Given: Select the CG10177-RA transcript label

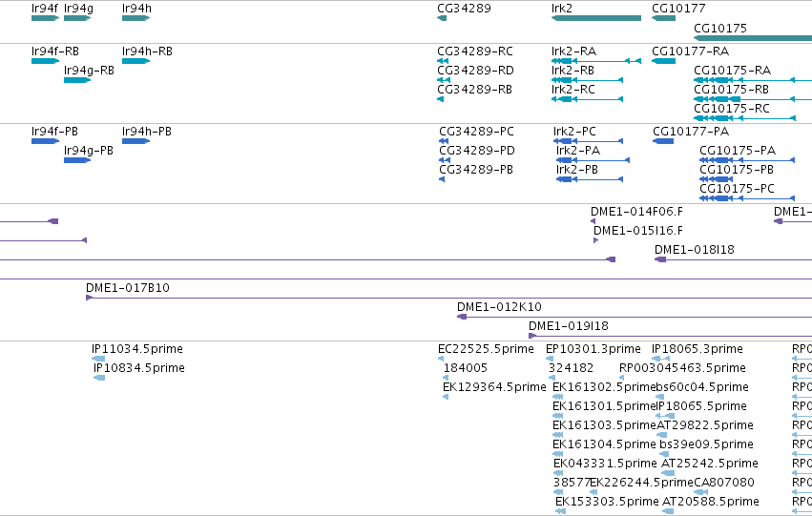Looking at the screenshot, I should click(690, 52).
